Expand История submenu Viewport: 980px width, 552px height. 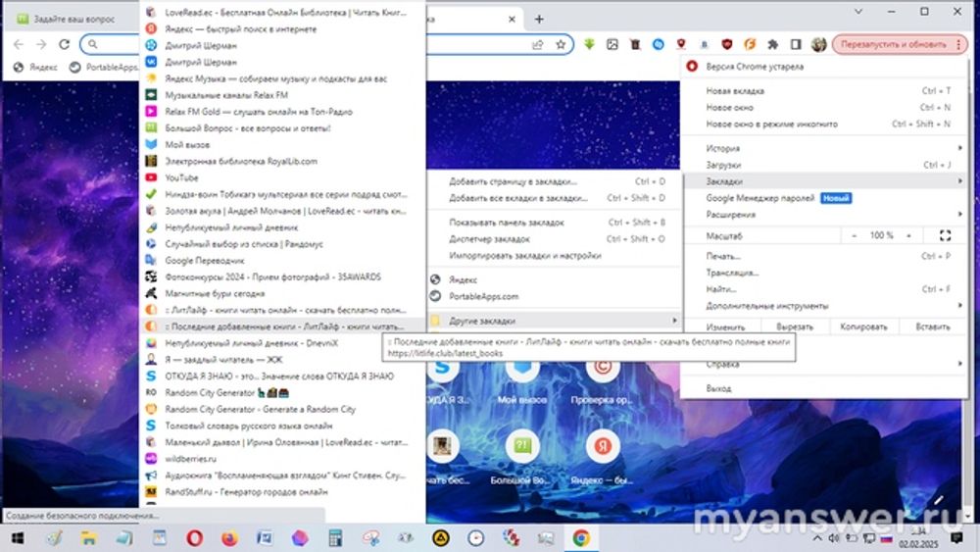824,148
